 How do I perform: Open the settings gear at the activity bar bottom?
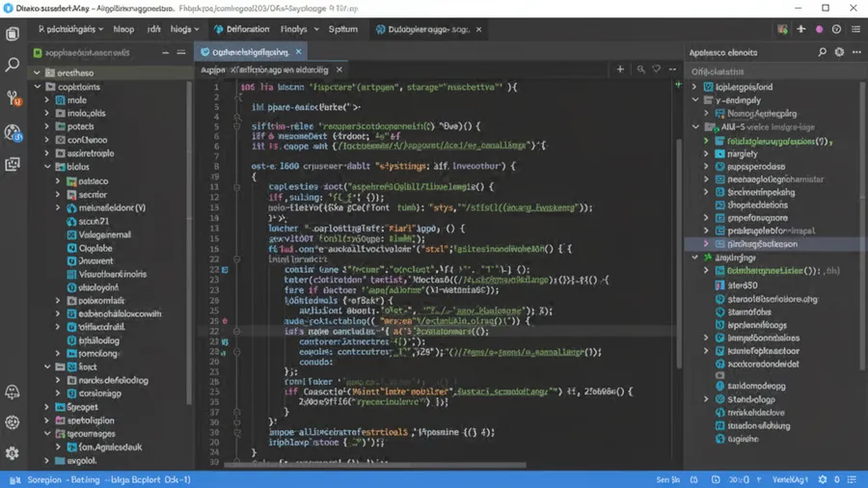[13, 452]
